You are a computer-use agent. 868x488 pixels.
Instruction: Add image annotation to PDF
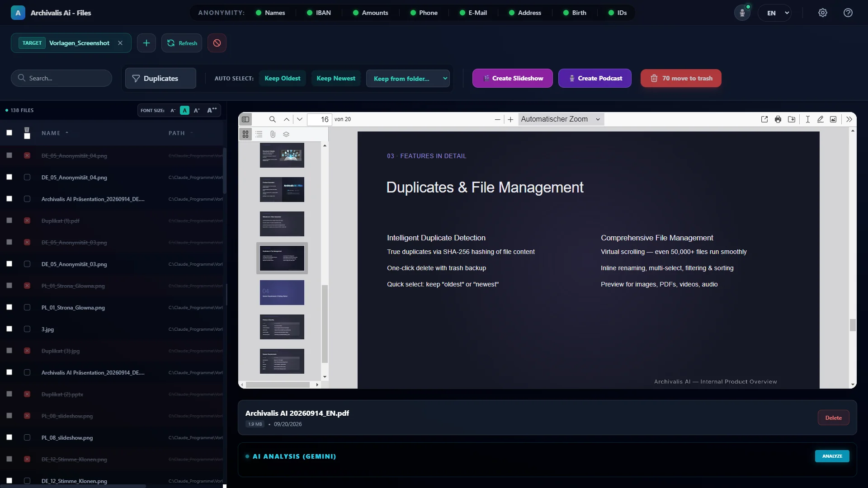point(833,119)
